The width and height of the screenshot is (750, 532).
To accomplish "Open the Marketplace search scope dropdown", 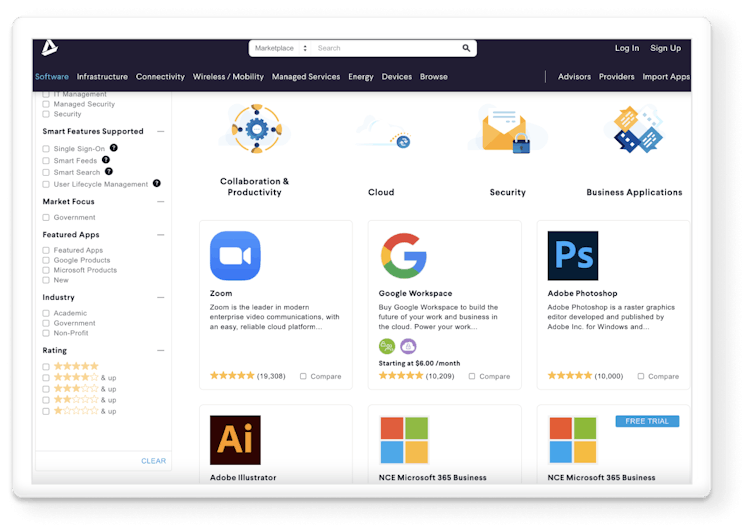I will coord(278,48).
